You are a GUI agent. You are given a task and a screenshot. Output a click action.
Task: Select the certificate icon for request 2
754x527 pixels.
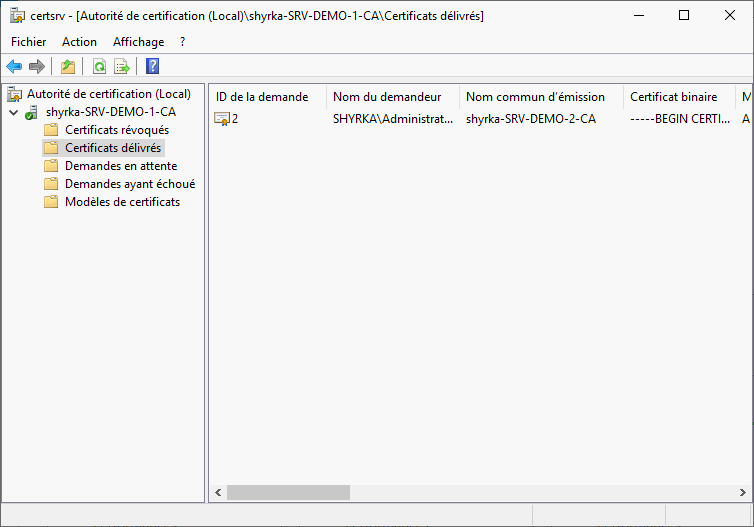(222, 119)
